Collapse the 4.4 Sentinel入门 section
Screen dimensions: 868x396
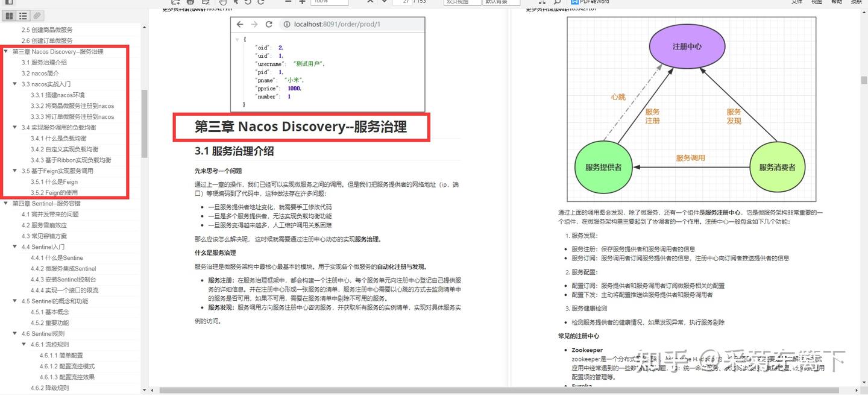(15, 247)
